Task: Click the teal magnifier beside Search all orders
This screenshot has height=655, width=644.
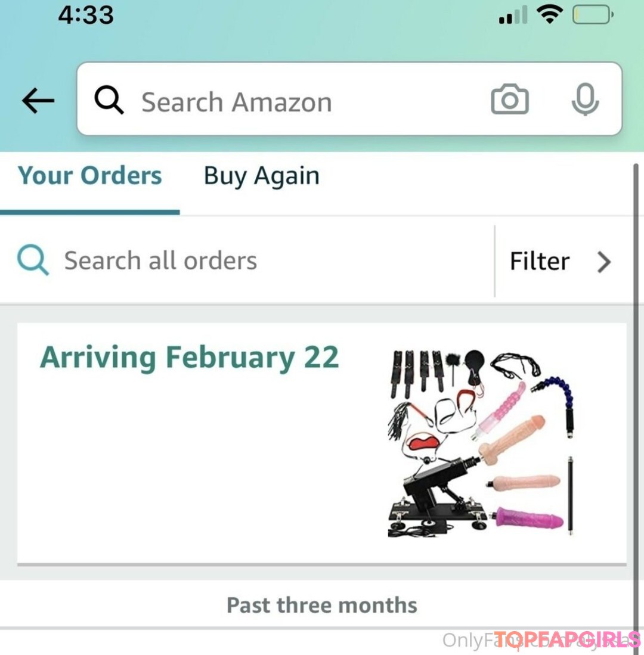Action: [33, 260]
